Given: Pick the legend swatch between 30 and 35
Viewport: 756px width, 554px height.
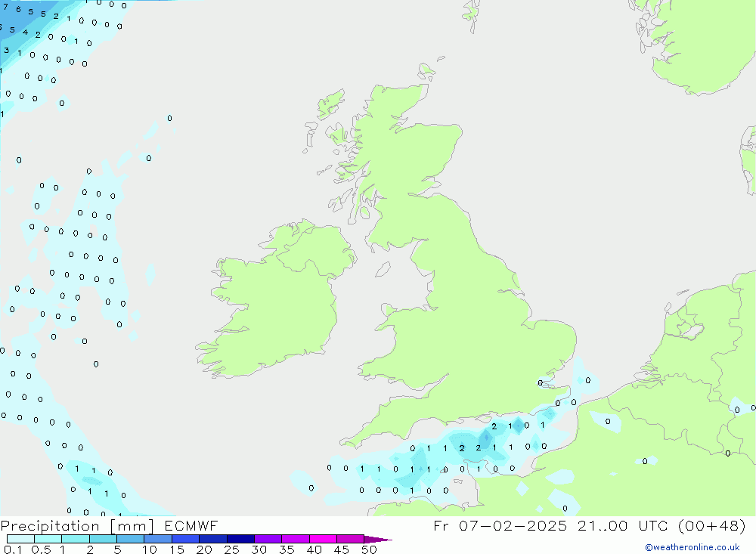Looking at the screenshot, I should click(x=268, y=539).
